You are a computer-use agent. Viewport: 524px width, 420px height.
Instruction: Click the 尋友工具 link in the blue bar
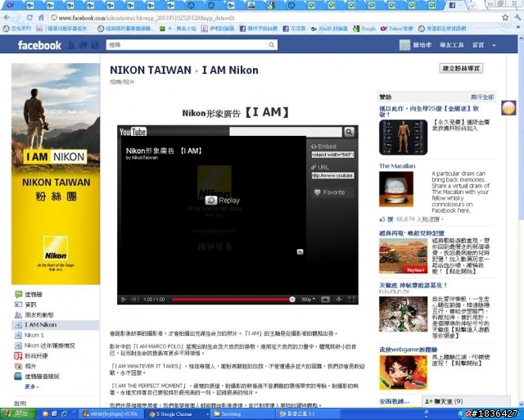pyautogui.click(x=451, y=45)
